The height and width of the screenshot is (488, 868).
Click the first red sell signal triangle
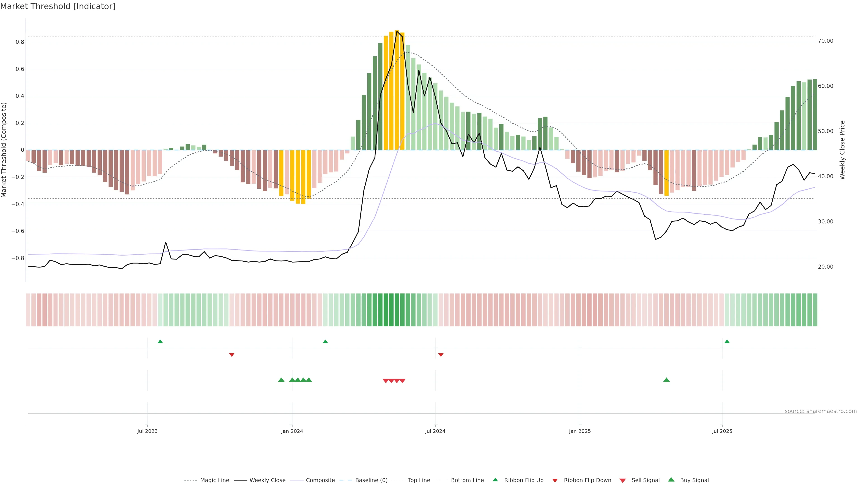pos(386,381)
